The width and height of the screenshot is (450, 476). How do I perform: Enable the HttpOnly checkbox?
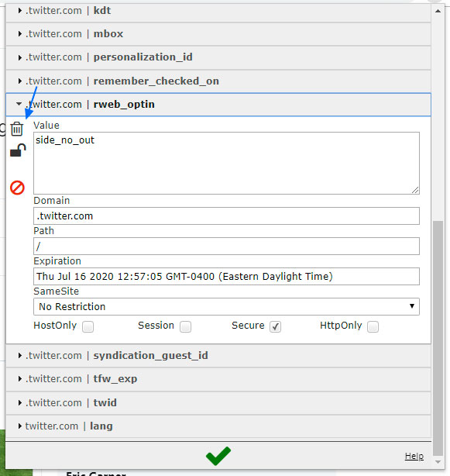tap(373, 326)
